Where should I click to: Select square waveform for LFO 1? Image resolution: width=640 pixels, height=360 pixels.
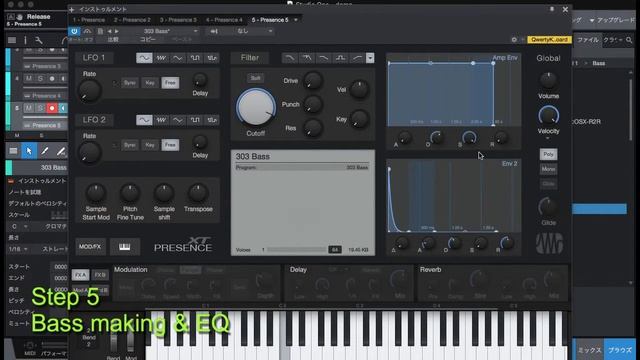(195, 58)
